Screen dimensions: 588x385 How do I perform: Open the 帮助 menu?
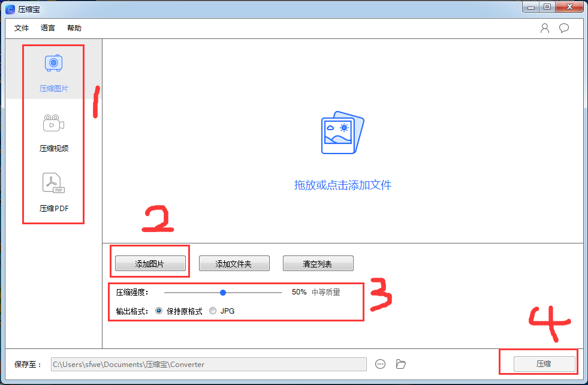(x=74, y=28)
